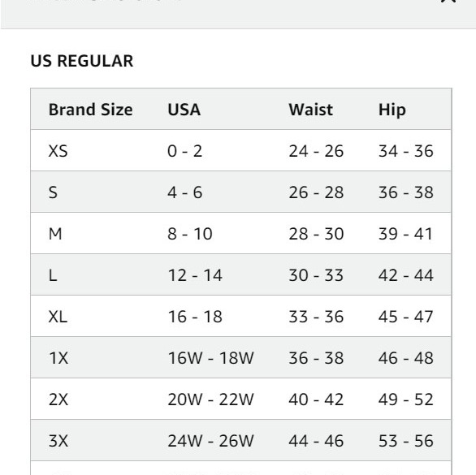
Task: Click the 3X brand size cell
Action: click(58, 441)
